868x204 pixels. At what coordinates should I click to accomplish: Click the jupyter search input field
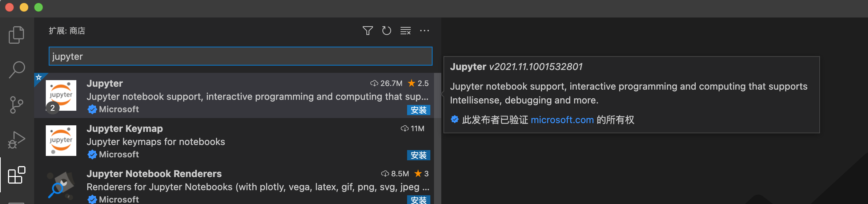[240, 56]
